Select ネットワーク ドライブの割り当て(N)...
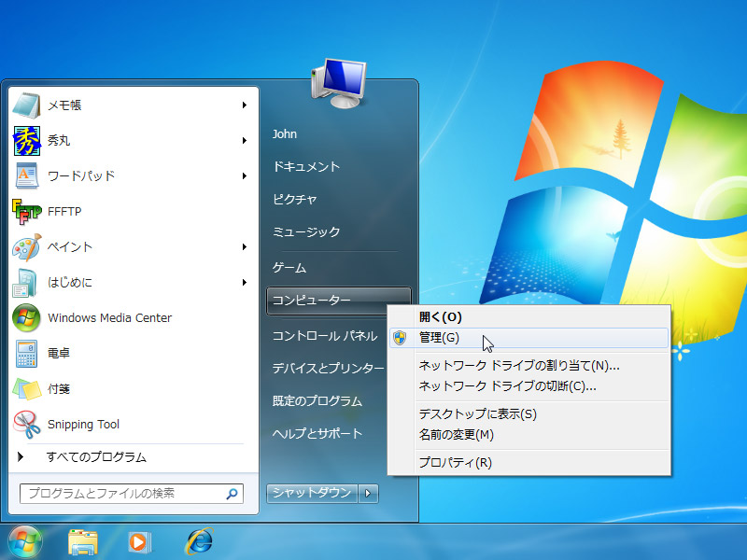The image size is (747, 560). point(529,366)
